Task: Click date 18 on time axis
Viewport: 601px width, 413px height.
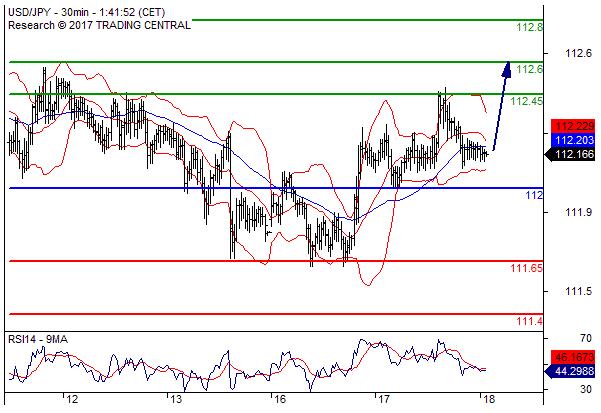Action: (488, 400)
